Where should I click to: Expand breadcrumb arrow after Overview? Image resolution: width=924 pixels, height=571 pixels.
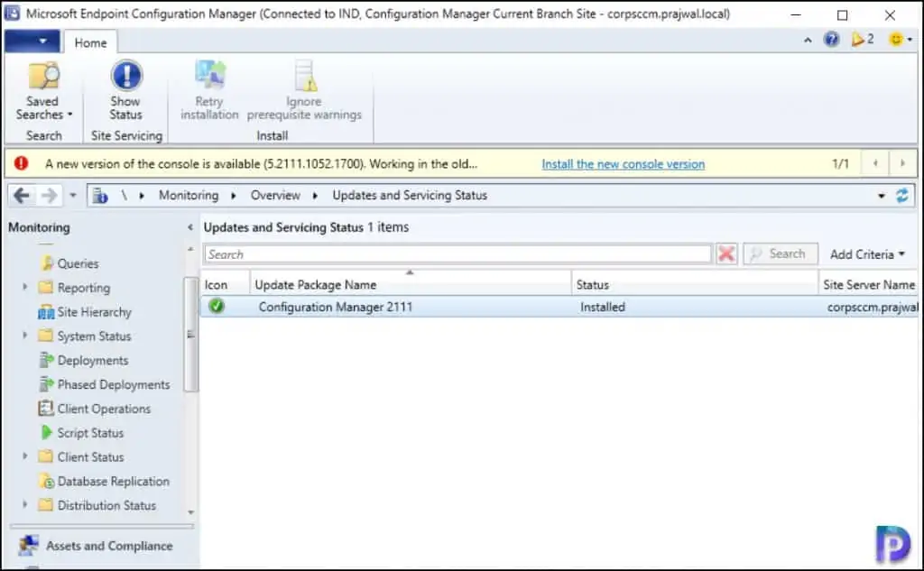[x=315, y=196]
